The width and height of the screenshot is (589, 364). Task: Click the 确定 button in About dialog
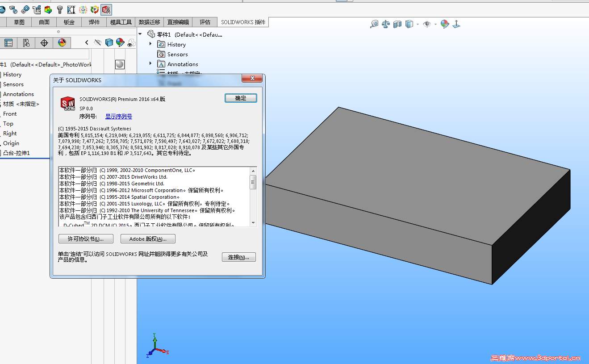tap(241, 98)
